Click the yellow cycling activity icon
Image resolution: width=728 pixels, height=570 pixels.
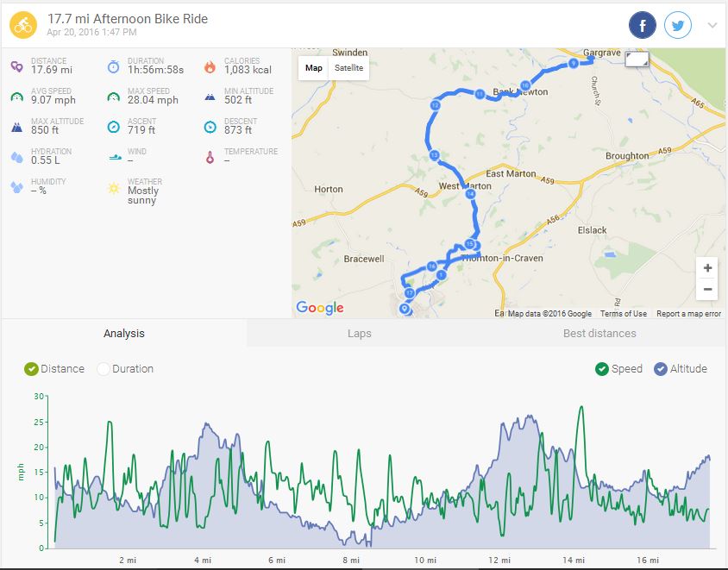(23, 25)
